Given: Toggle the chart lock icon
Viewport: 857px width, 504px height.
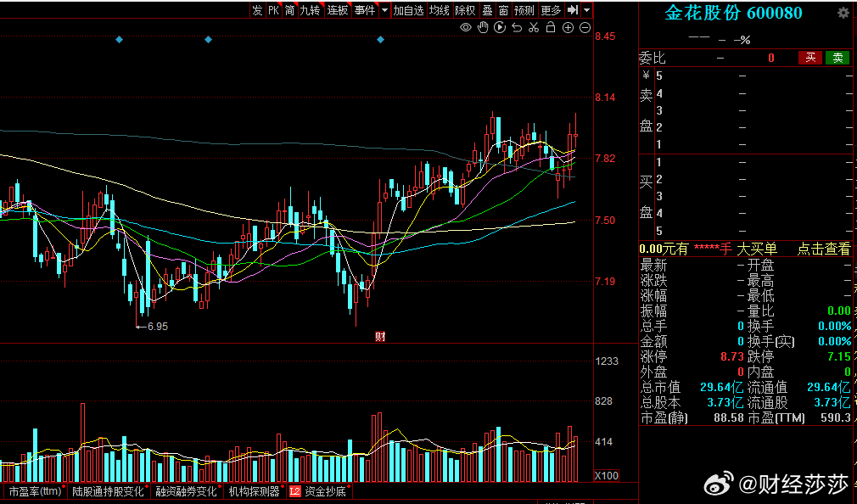Looking at the screenshot, I should pyautogui.click(x=551, y=27).
